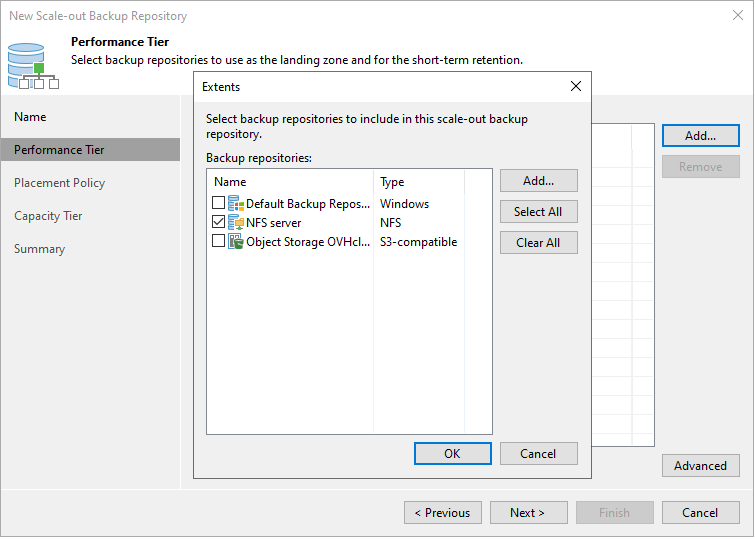
Task: Uncheck the NFS server checkbox
Action: pos(219,223)
